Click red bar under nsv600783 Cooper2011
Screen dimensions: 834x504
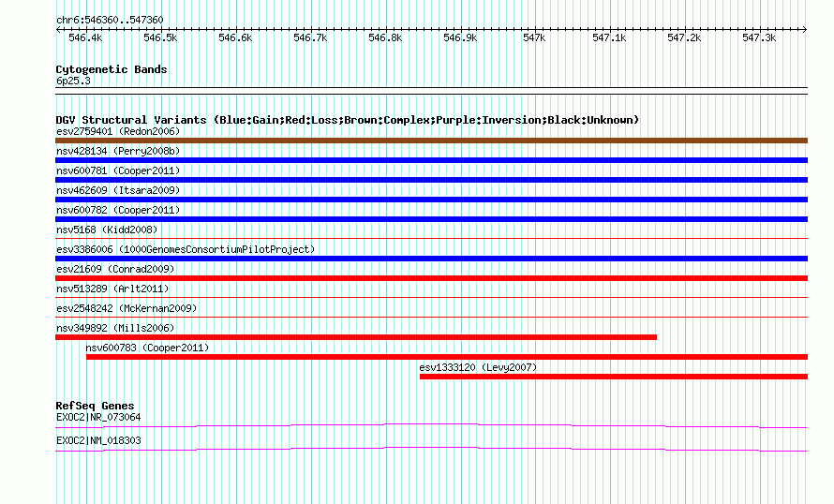point(447,357)
